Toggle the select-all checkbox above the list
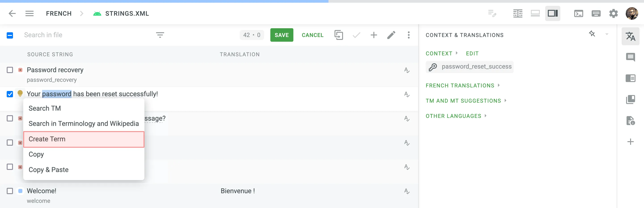The height and width of the screenshot is (208, 644). point(10,35)
